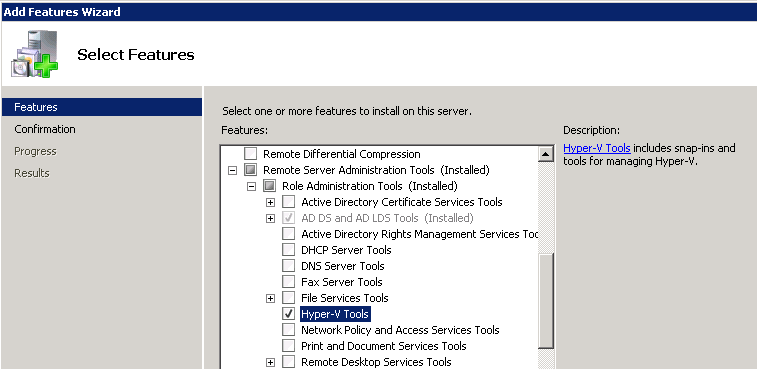This screenshot has width=757, height=369.
Task: Click scroll up arrow of features list
Action: (546, 155)
